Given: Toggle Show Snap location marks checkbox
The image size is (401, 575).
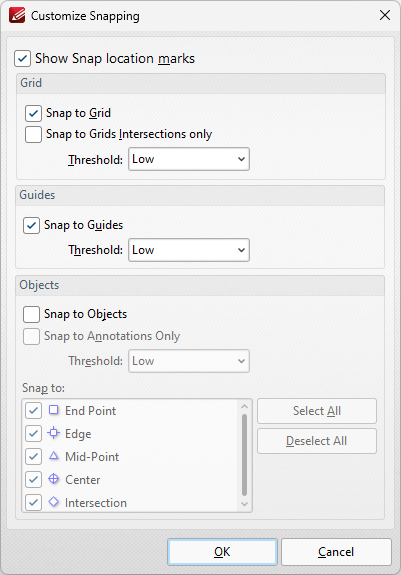Looking at the screenshot, I should tap(22, 59).
